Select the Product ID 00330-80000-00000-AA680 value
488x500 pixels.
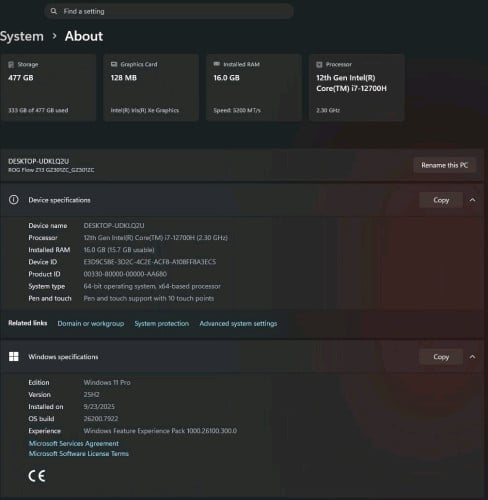point(125,274)
